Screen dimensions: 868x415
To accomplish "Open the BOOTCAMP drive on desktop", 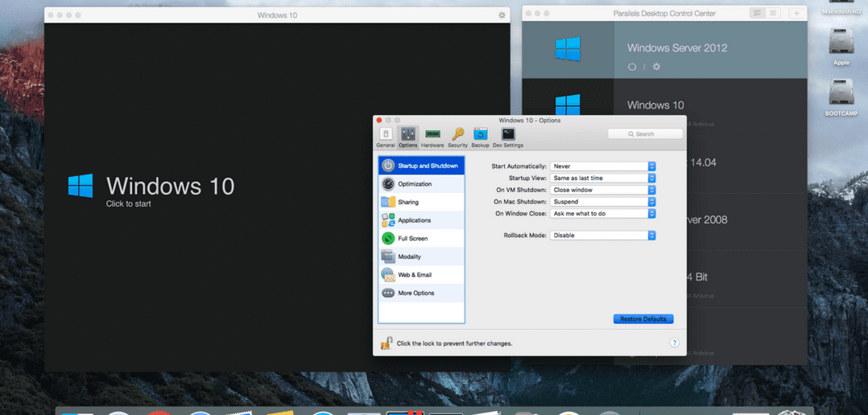I will (x=841, y=97).
